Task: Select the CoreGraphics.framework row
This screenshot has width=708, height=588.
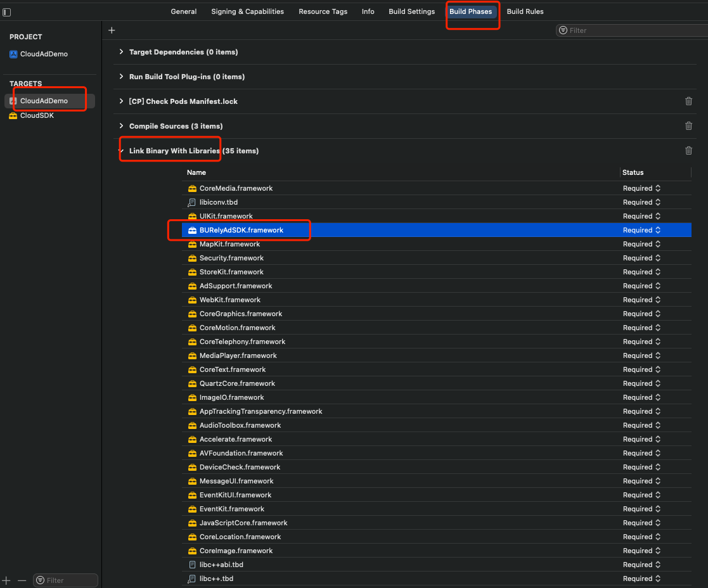Action: (x=437, y=314)
